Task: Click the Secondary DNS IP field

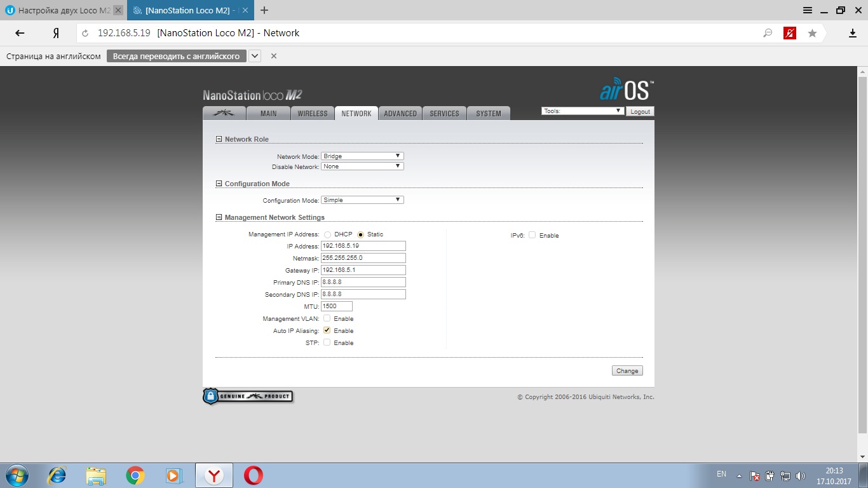Action: tap(363, 294)
